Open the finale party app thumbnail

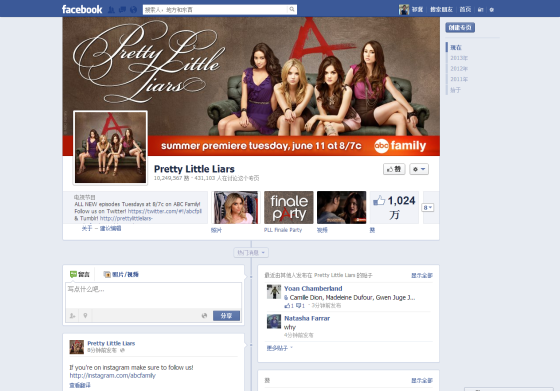click(x=289, y=207)
